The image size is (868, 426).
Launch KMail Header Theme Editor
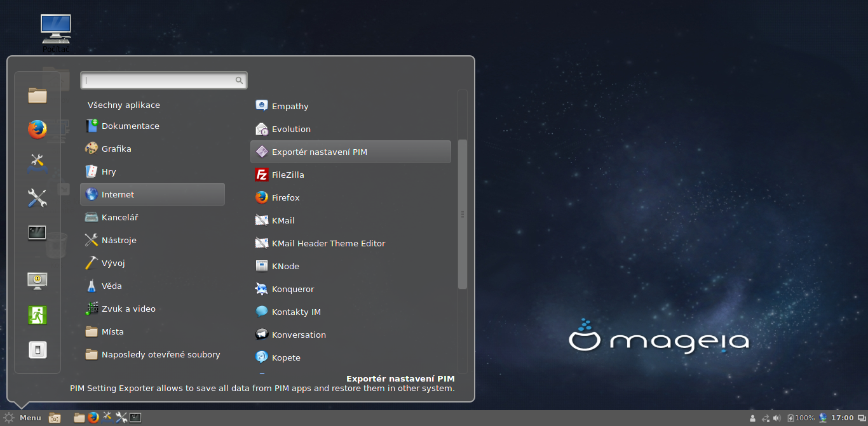click(351, 243)
